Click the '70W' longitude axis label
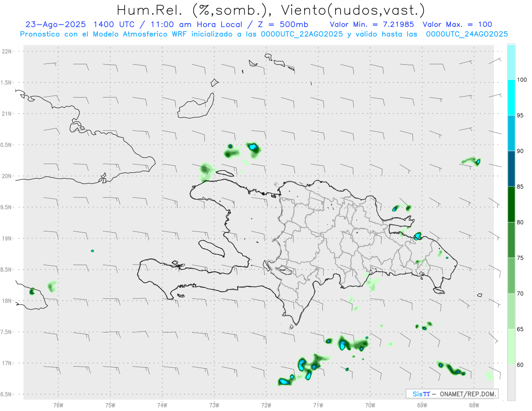 370,405
